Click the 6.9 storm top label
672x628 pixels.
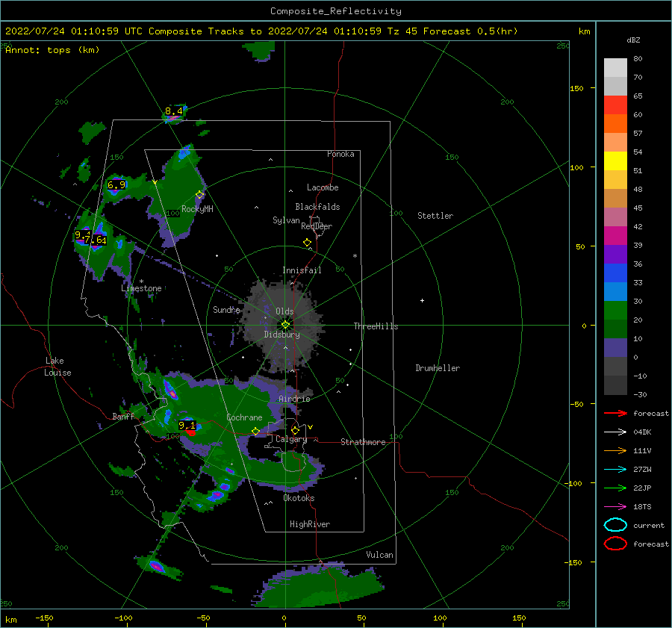(116, 185)
